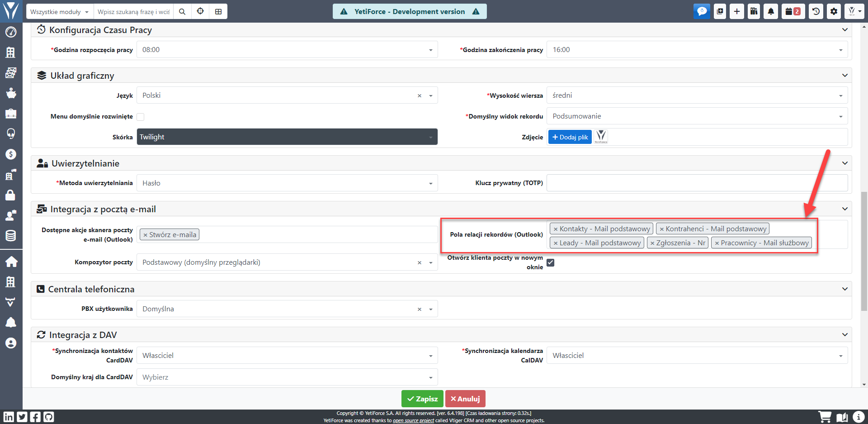Open the dollar coin sidebar icon
This screenshot has height=424, width=868.
pyautogui.click(x=11, y=154)
